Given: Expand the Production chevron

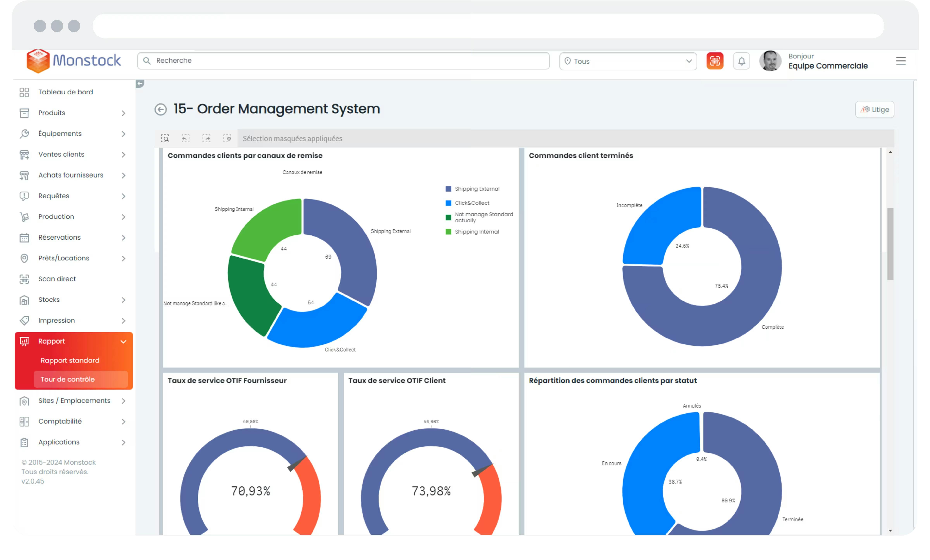Looking at the screenshot, I should tap(123, 217).
